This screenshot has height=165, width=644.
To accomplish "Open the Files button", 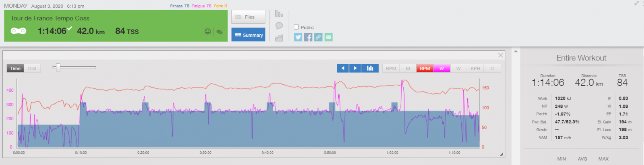I will (248, 17).
